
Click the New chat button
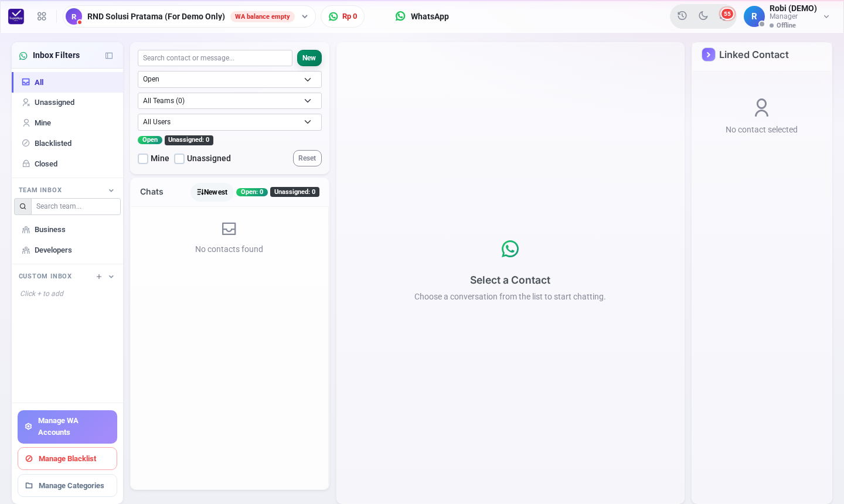[309, 58]
